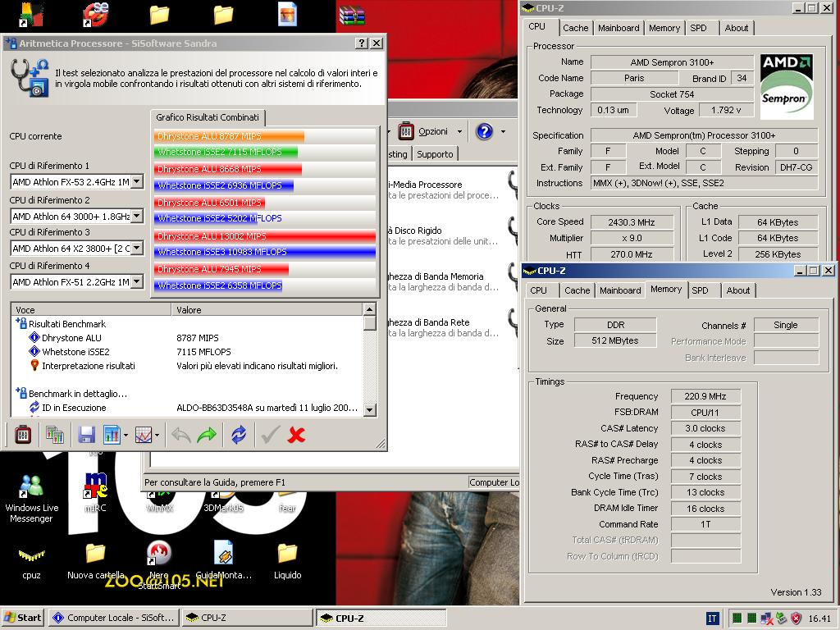Click the red shield security icon in tray

797,619
